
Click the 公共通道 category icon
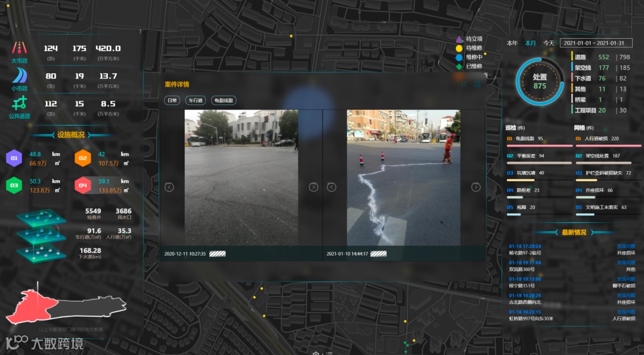pyautogui.click(x=19, y=103)
